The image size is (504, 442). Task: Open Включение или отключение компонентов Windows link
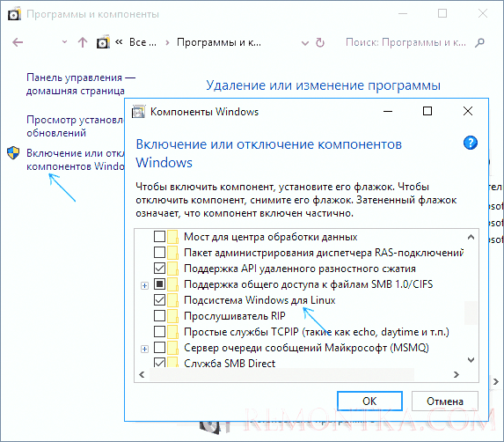(76, 159)
